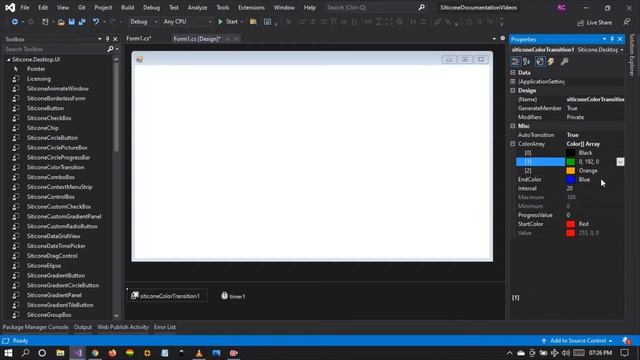
Task: Pin the Toolbox panel with pushpin icon
Action: coord(107,39)
